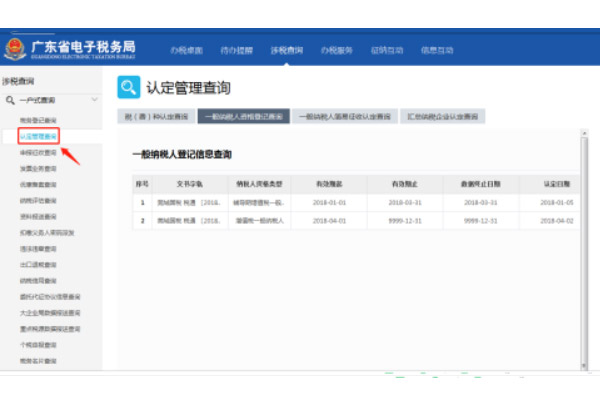
Task: Click the 有效期起 column header
Action: pyautogui.click(x=329, y=184)
